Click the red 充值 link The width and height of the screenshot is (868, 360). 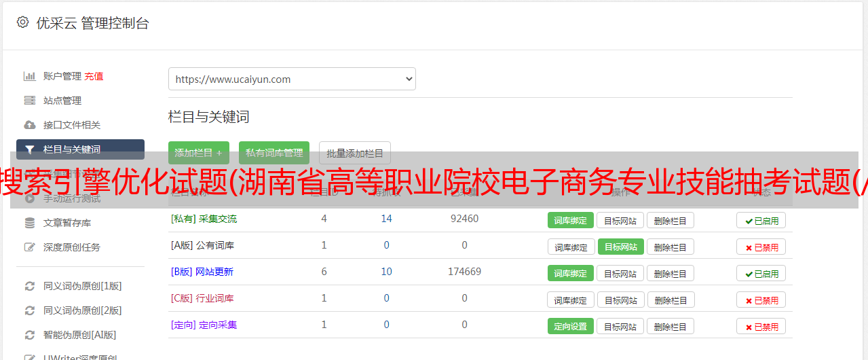[x=94, y=76]
